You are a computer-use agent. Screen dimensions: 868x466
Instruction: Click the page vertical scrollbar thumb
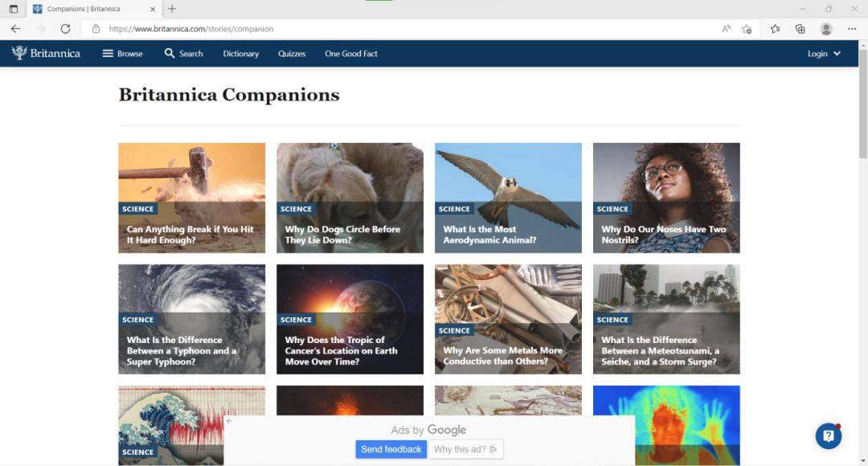pos(862,104)
